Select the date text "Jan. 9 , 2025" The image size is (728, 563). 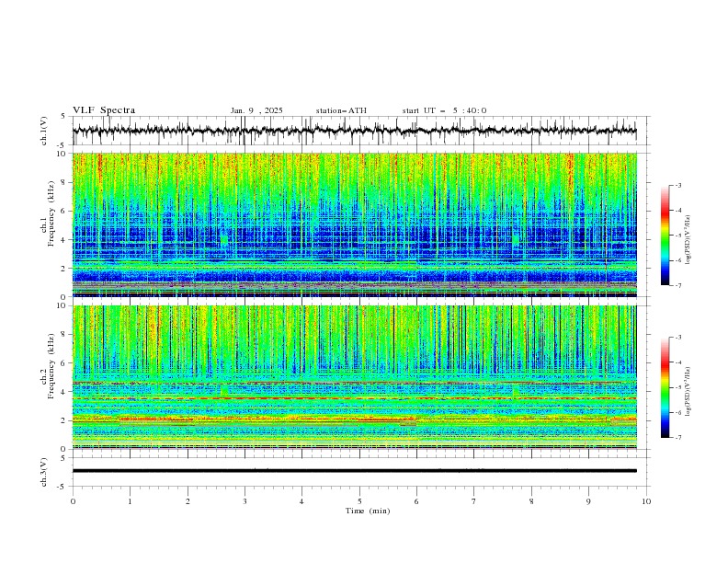[x=256, y=110]
